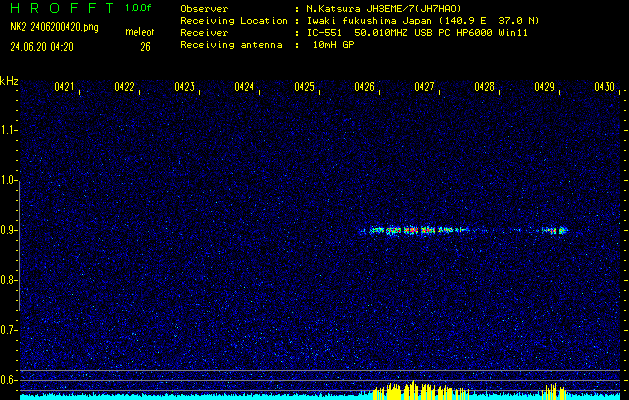The image size is (629, 400).
Task: Click the strong meteor echo near 0427
Action: coord(415,231)
